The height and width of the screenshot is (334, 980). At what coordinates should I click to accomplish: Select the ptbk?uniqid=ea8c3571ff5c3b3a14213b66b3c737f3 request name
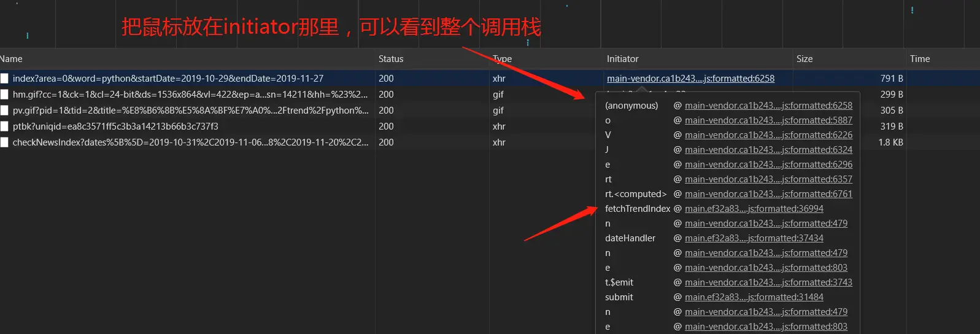(115, 126)
